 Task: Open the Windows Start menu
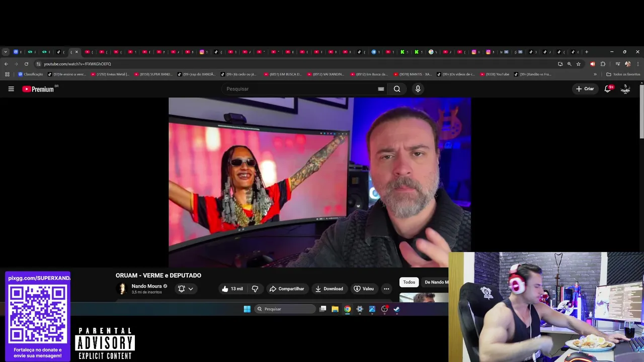(247, 309)
